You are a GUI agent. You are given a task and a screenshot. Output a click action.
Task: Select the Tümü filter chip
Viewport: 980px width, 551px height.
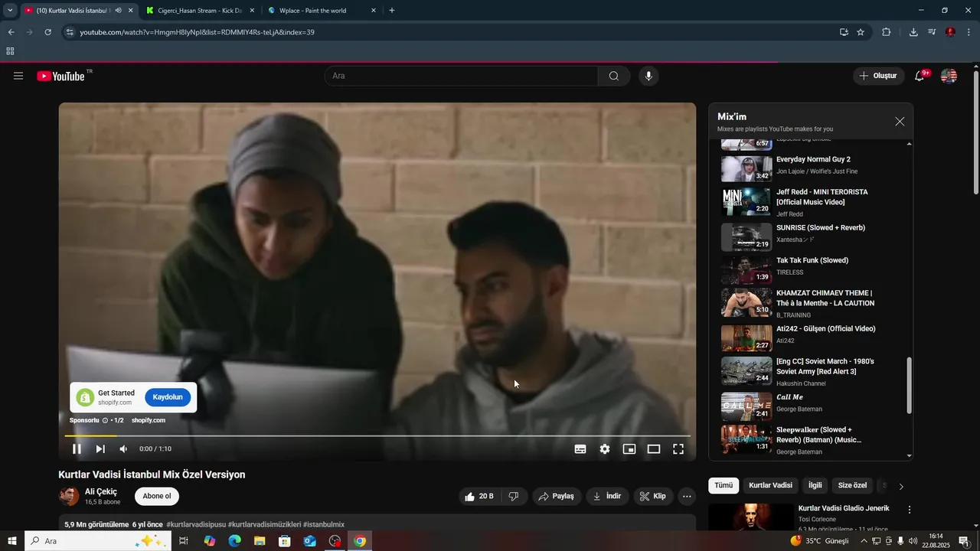pyautogui.click(x=724, y=485)
